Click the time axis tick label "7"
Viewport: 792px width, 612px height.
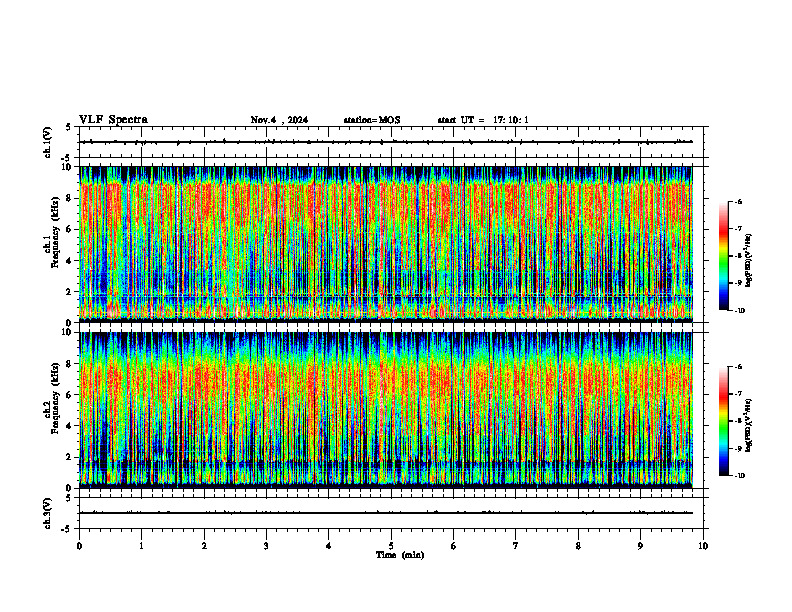pos(516,546)
